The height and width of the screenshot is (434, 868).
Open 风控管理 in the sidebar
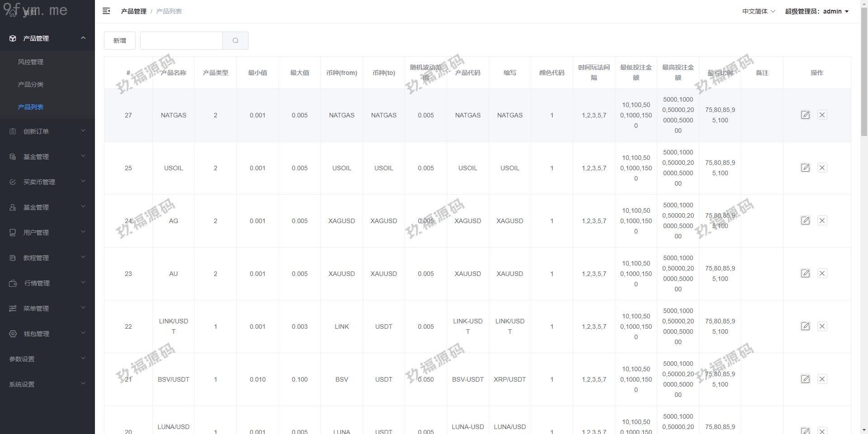(x=31, y=62)
